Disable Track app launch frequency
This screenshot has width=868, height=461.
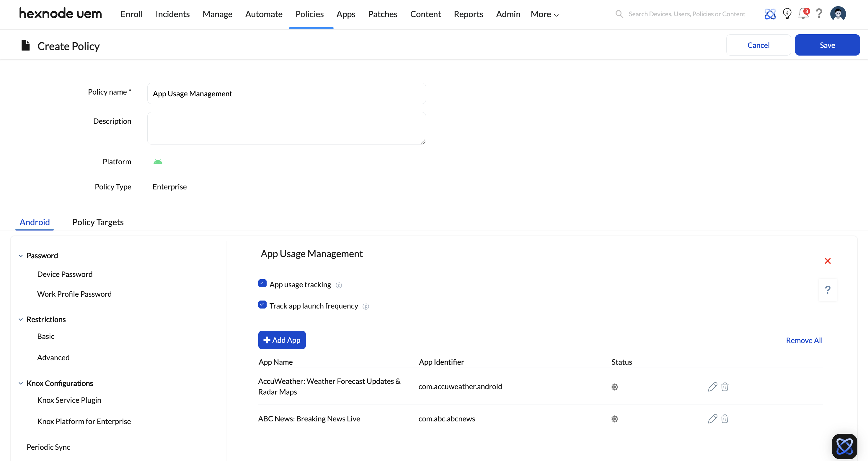(x=262, y=304)
